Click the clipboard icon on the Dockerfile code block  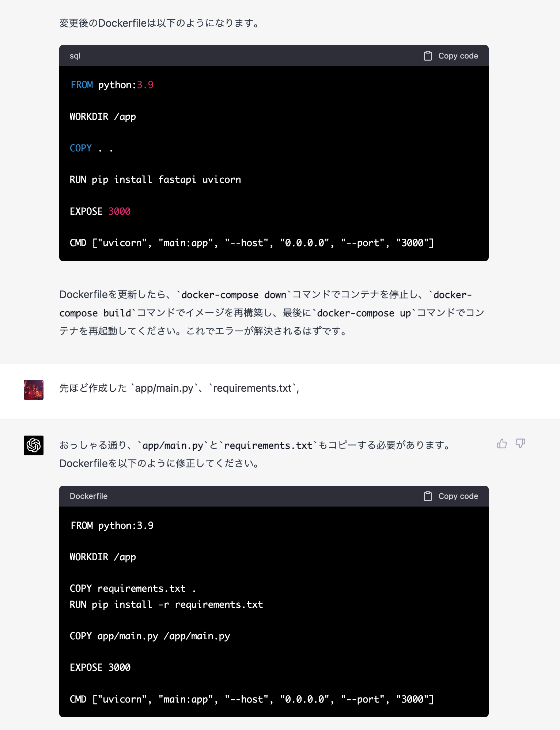click(428, 496)
